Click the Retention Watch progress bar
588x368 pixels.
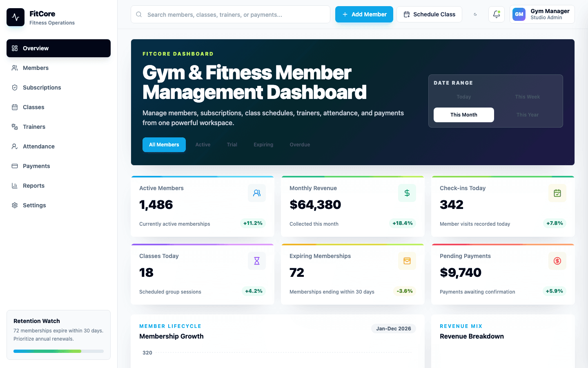[x=58, y=351]
